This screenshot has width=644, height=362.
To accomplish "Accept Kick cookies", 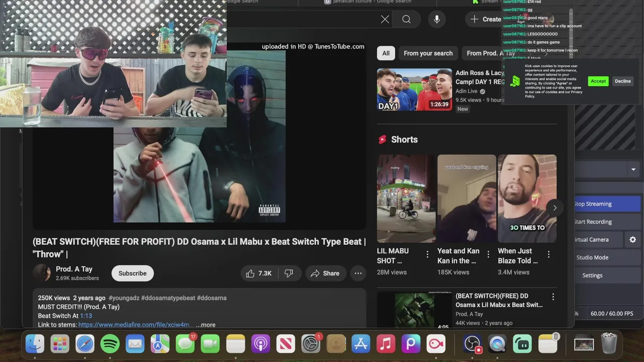I will click(x=598, y=81).
